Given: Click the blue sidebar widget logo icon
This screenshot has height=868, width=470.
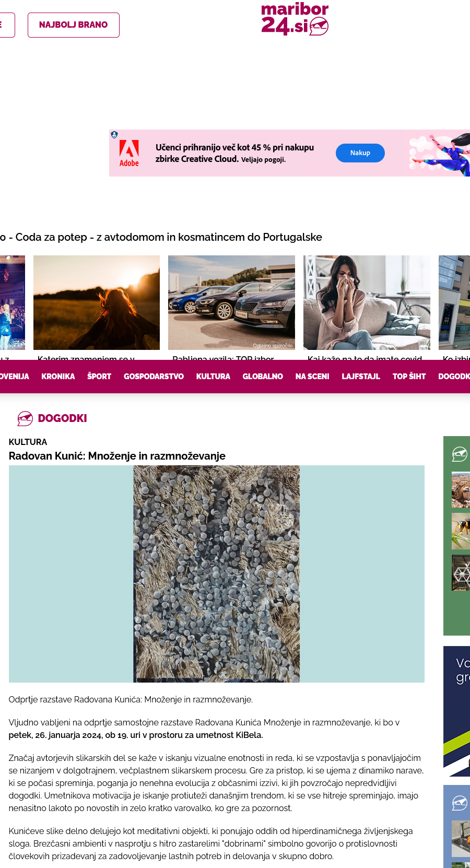Looking at the screenshot, I should (x=460, y=803).
